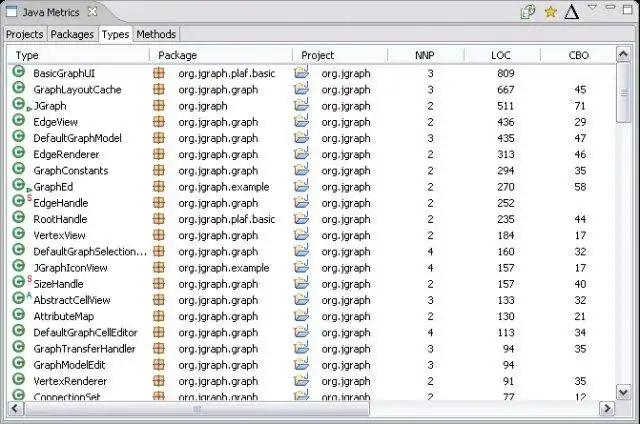Click the package icon in GraphEd row
This screenshot has height=424, width=640.
(159, 186)
